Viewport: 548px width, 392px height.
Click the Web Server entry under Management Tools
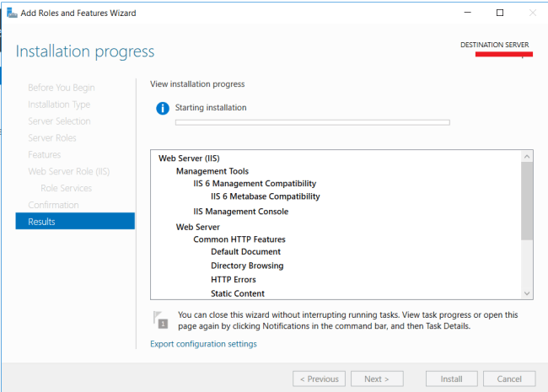(x=198, y=227)
